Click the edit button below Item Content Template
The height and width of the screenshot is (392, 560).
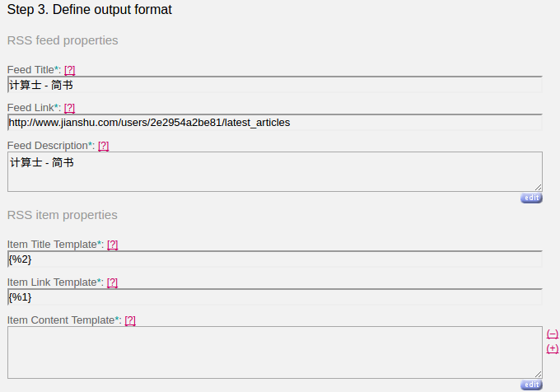pyautogui.click(x=531, y=385)
